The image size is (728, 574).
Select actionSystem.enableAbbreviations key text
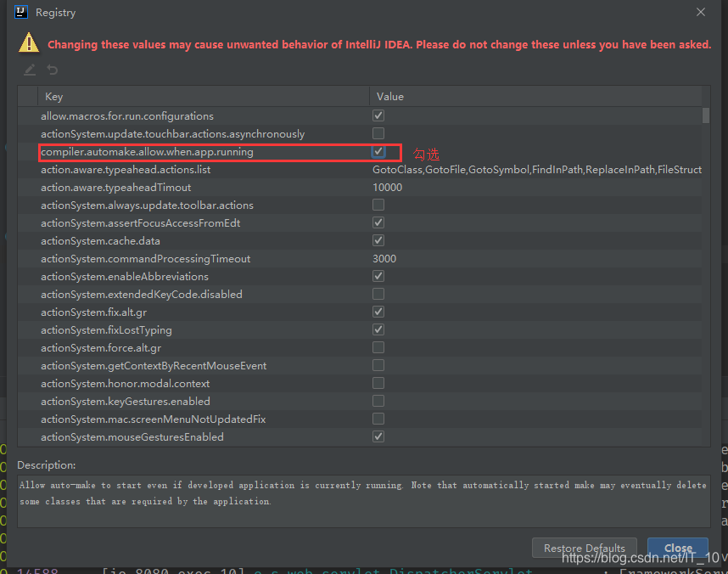point(125,277)
